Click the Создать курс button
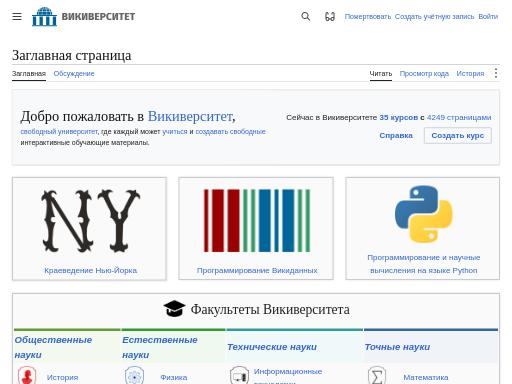This screenshot has width=512, height=384. [458, 136]
